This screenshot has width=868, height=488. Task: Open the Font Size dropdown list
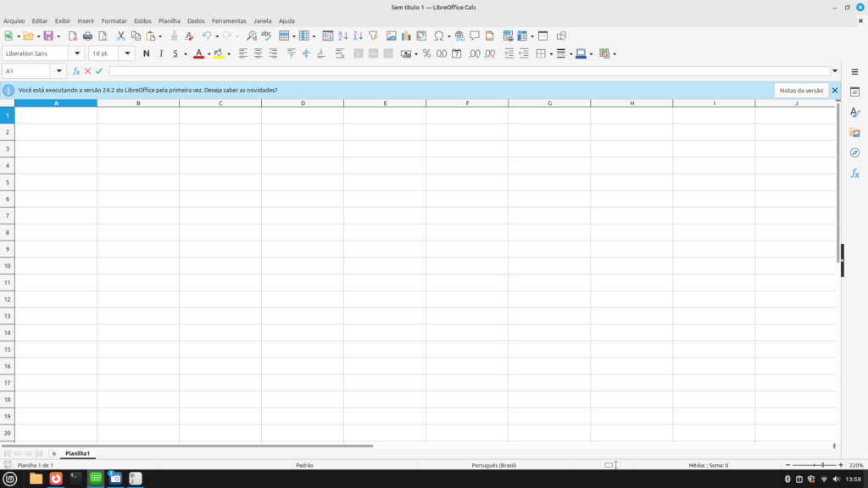click(128, 53)
